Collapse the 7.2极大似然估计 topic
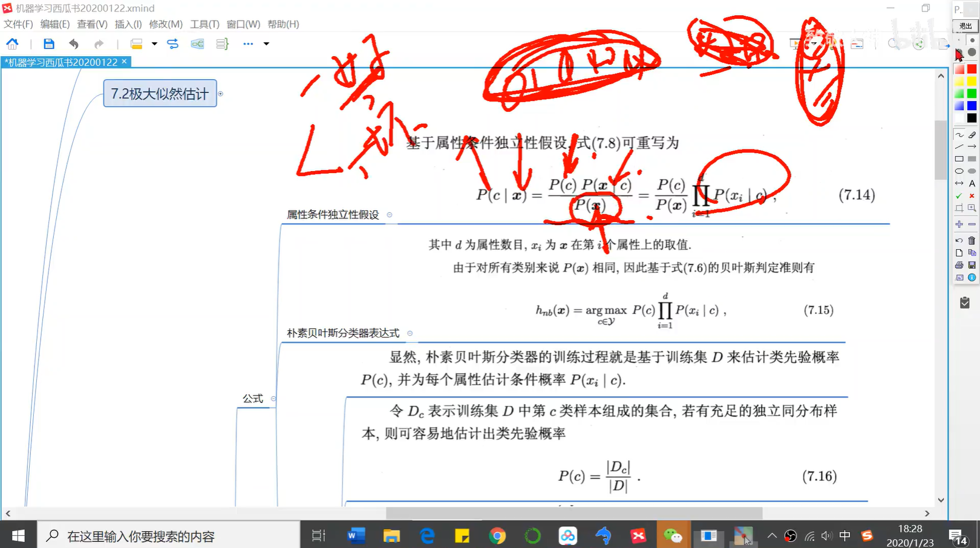 tap(221, 94)
